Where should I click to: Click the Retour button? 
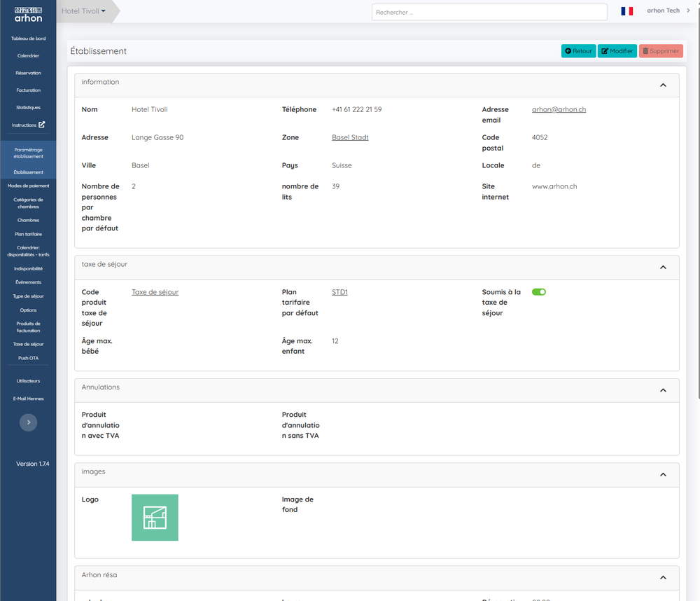(x=578, y=51)
